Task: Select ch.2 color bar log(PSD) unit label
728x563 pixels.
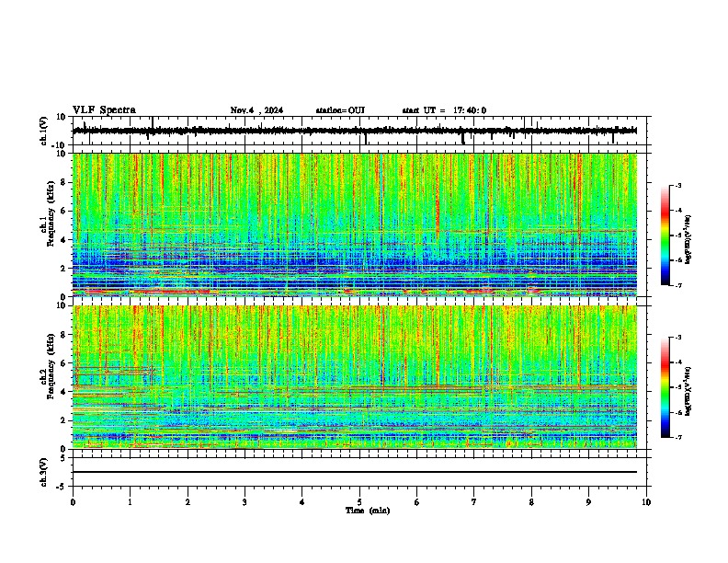Action: 688,391
